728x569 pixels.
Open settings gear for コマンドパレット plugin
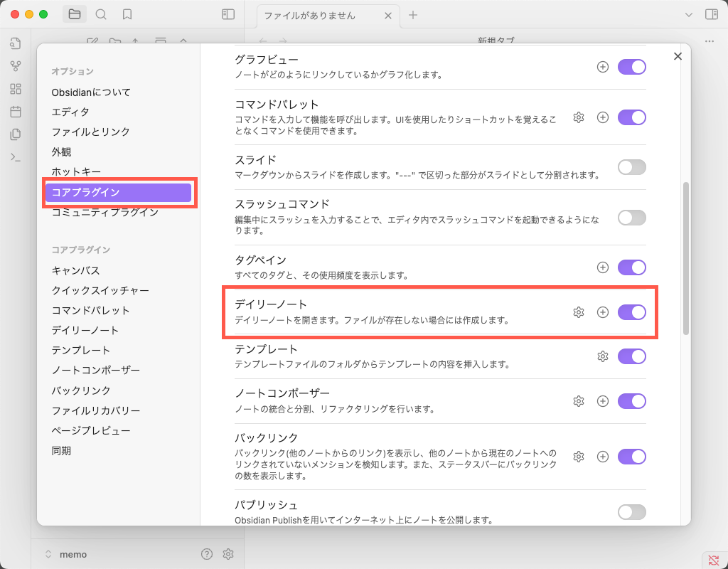pyautogui.click(x=579, y=117)
